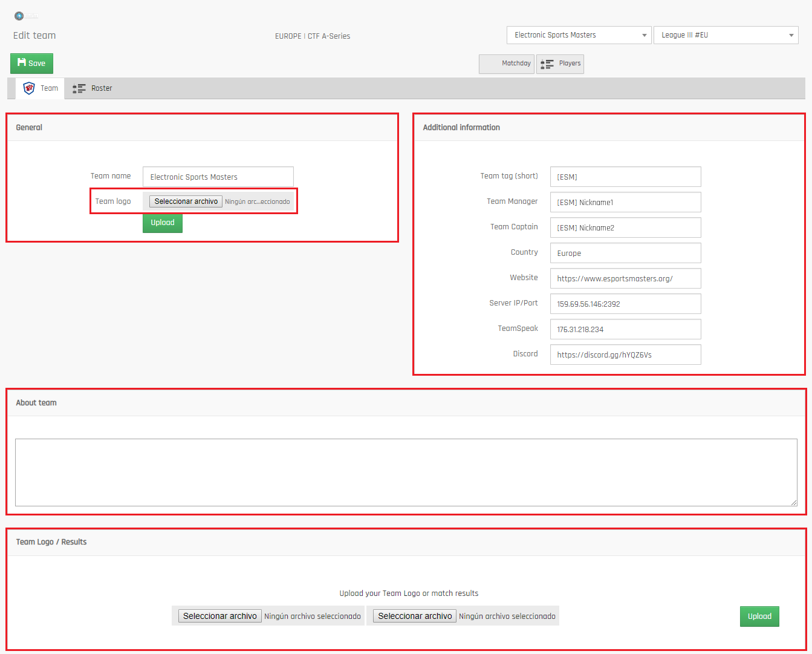Click the General panel header
This screenshot has width=812, height=654.
point(203,128)
